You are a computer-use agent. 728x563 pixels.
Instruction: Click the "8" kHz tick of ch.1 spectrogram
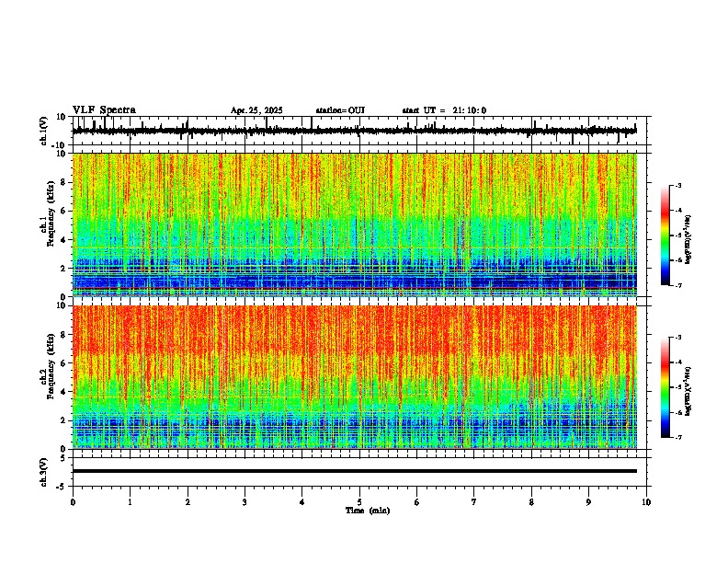[x=64, y=182]
